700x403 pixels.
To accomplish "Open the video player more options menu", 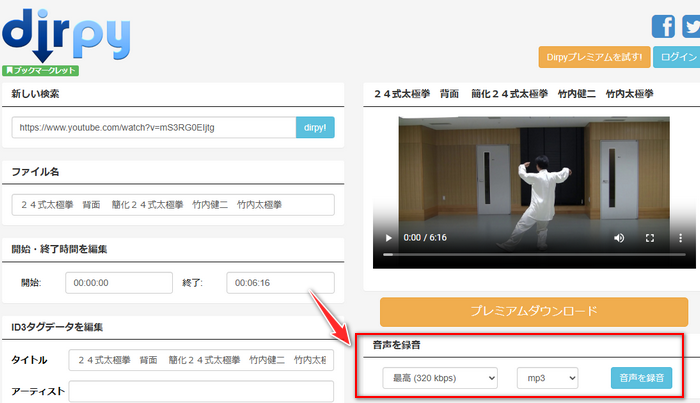I will click(678, 238).
